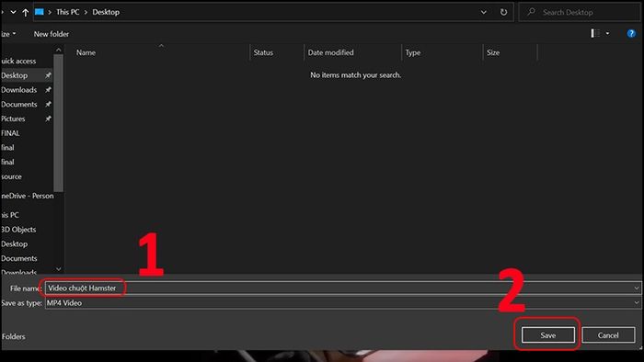Click sidebar scrollbar up arrow
The height and width of the screenshot is (362, 644).
[58, 50]
